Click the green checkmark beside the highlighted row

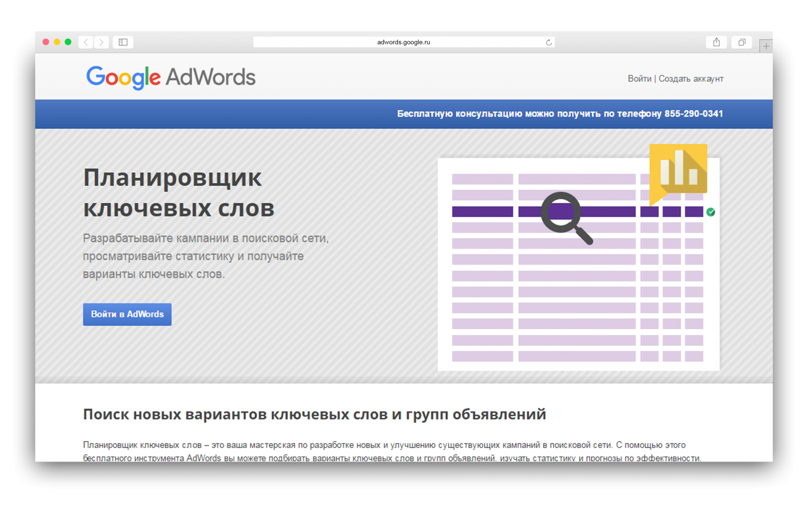(710, 212)
